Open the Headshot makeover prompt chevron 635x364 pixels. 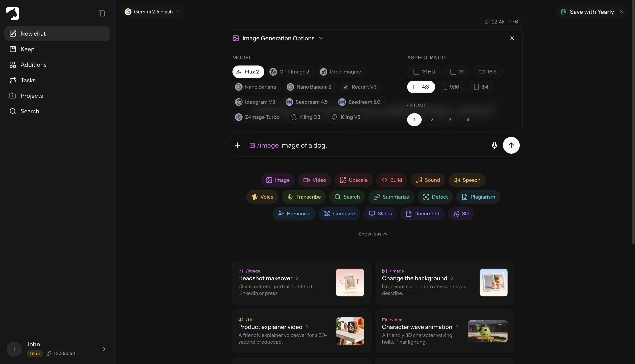click(x=297, y=278)
